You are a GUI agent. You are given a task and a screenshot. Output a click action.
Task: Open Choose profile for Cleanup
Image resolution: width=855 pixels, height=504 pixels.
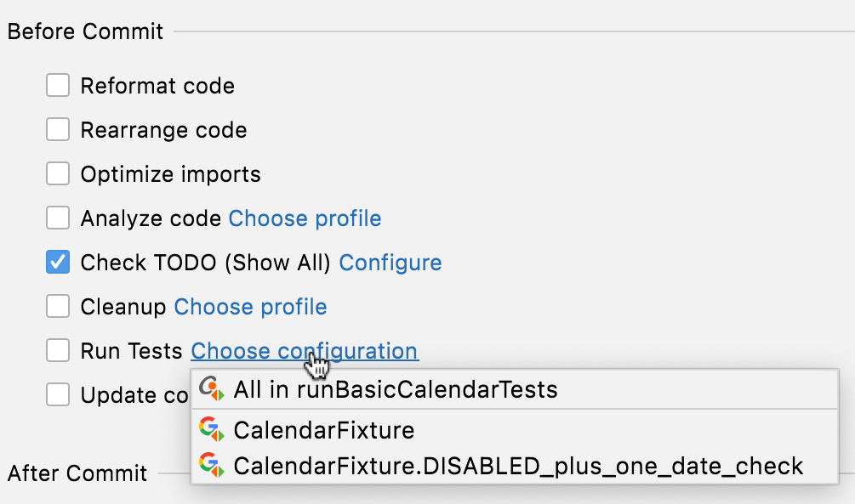pos(249,306)
